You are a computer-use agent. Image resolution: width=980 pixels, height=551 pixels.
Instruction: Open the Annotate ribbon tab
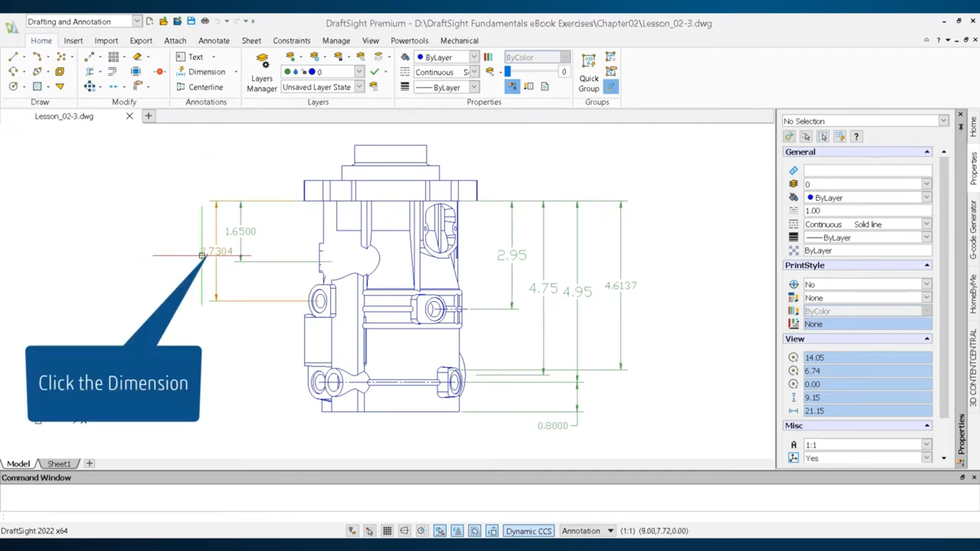[213, 40]
